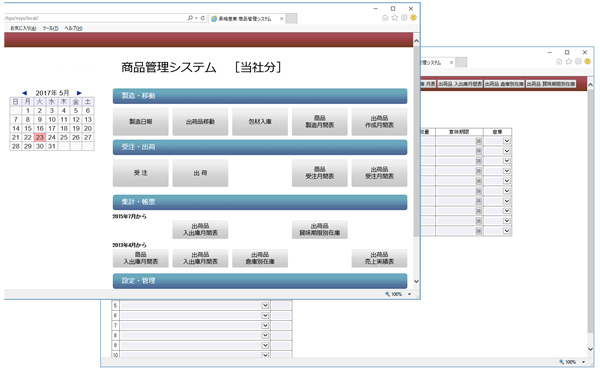This screenshot has height=373, width=600.
Task: Open row 9 dropdown in bottom window
Action: pos(265,345)
